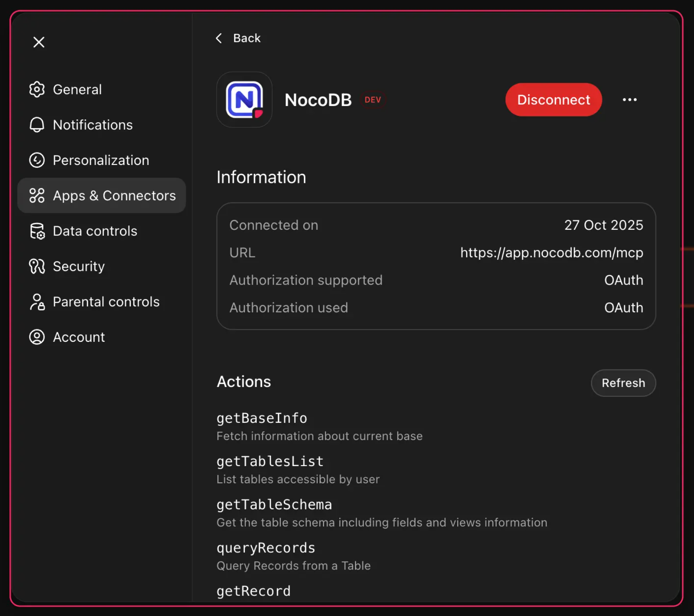Select the queryRecords action entry

266,548
